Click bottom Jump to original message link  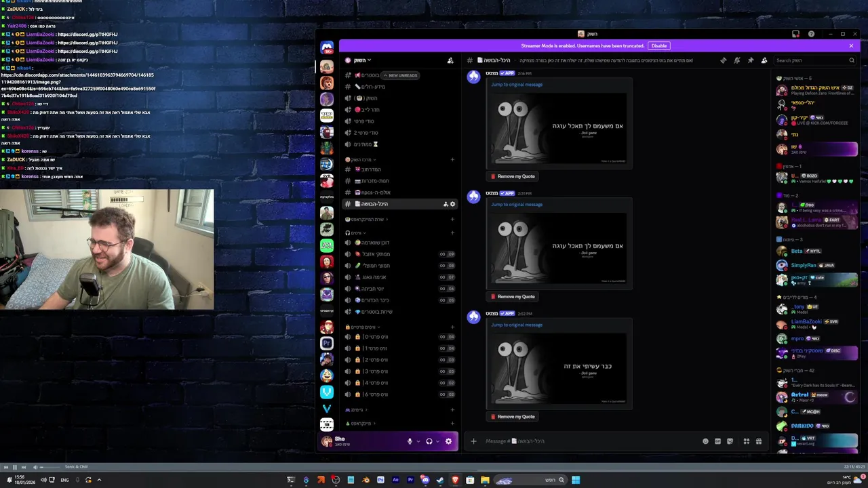517,325
